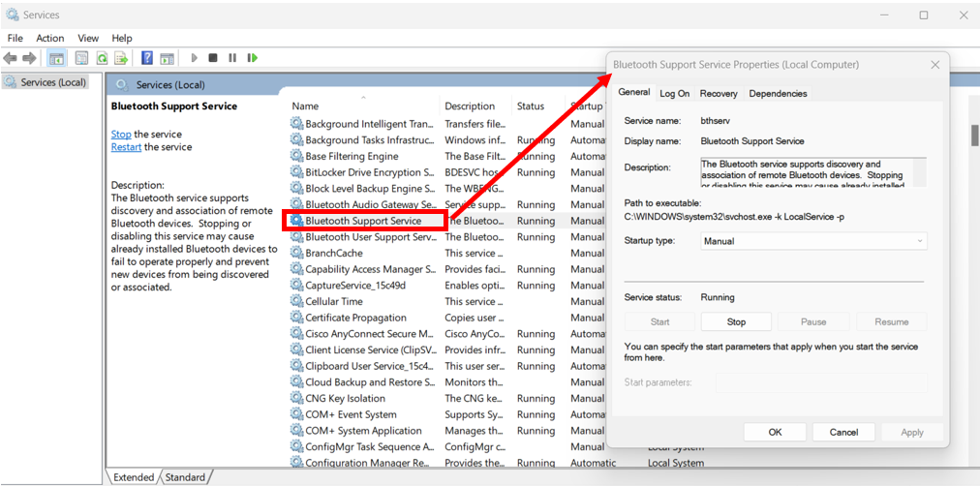This screenshot has height=486, width=980.
Task: Click the Pause Service toolbar icon
Action: point(232,58)
